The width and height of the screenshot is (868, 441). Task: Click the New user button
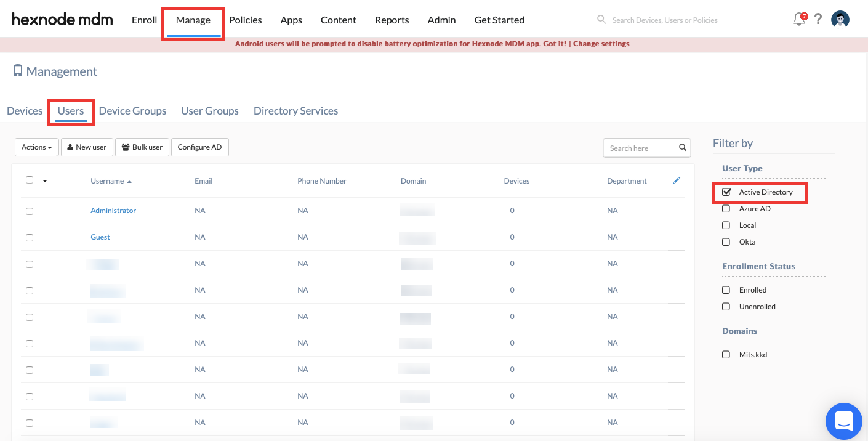pos(87,147)
